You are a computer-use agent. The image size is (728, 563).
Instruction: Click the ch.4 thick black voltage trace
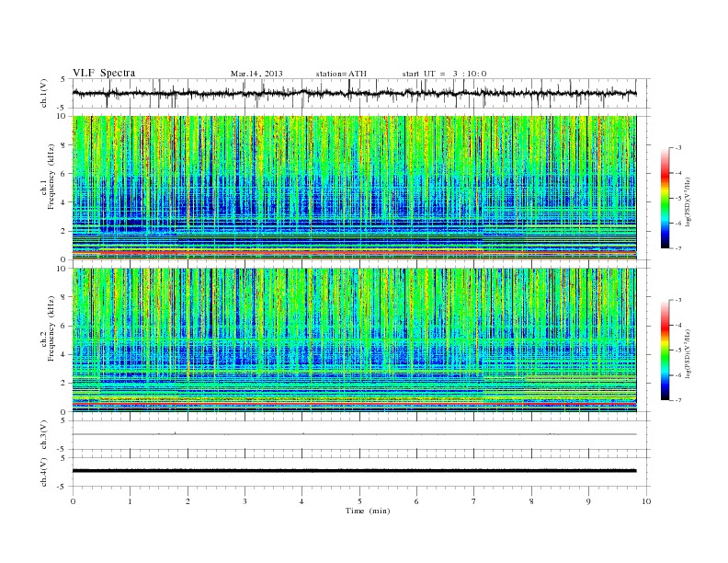(354, 471)
